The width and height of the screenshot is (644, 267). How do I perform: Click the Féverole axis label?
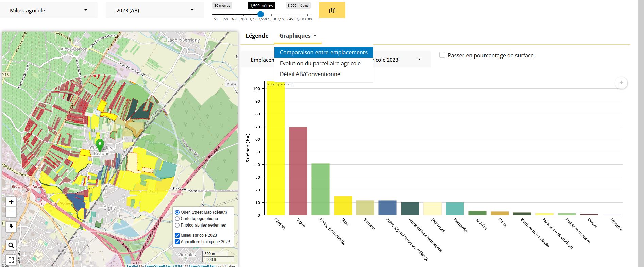tap(616, 224)
